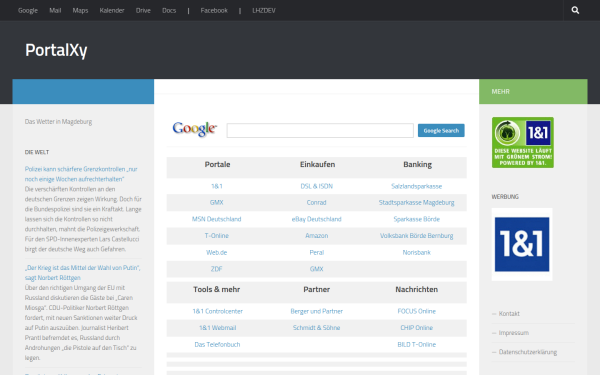Click the green 'MEHR' sidebar header
Image resolution: width=600 pixels, height=375 pixels.
(533, 91)
